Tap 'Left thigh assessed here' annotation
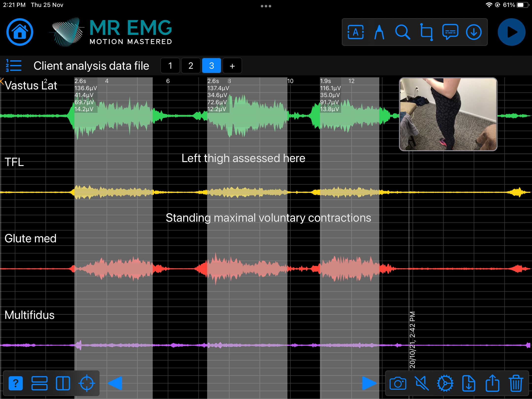This screenshot has width=532, height=399. (x=243, y=158)
